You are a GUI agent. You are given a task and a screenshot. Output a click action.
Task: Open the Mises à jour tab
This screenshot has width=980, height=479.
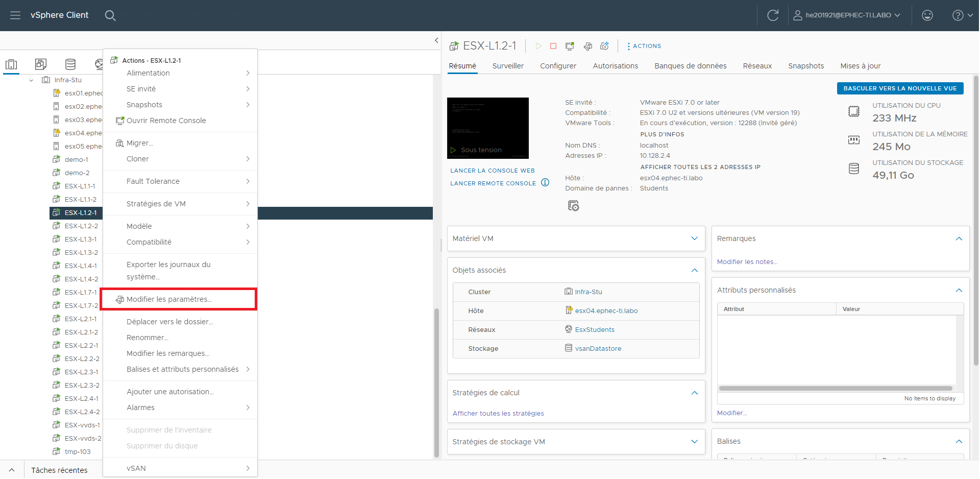pos(861,66)
